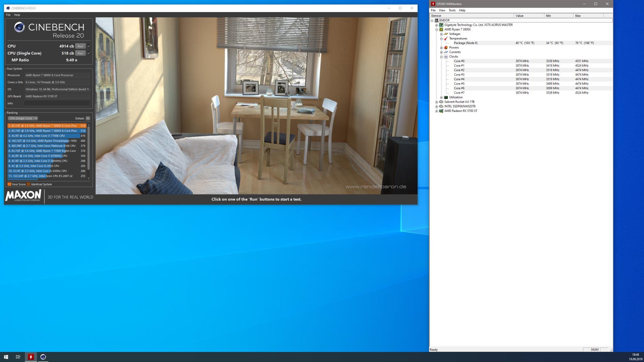
Task: Open HWMonitor from the taskbar
Action: coord(31,357)
